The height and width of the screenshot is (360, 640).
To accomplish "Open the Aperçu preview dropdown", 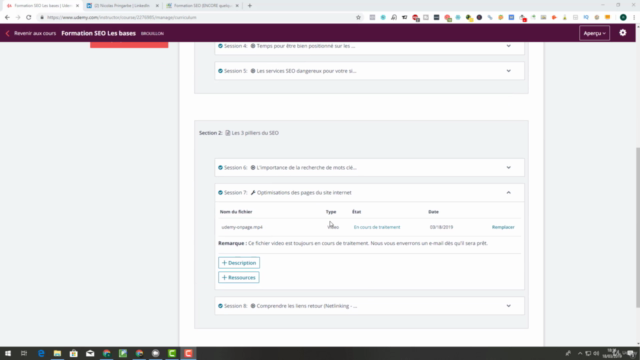I will [x=594, y=33].
